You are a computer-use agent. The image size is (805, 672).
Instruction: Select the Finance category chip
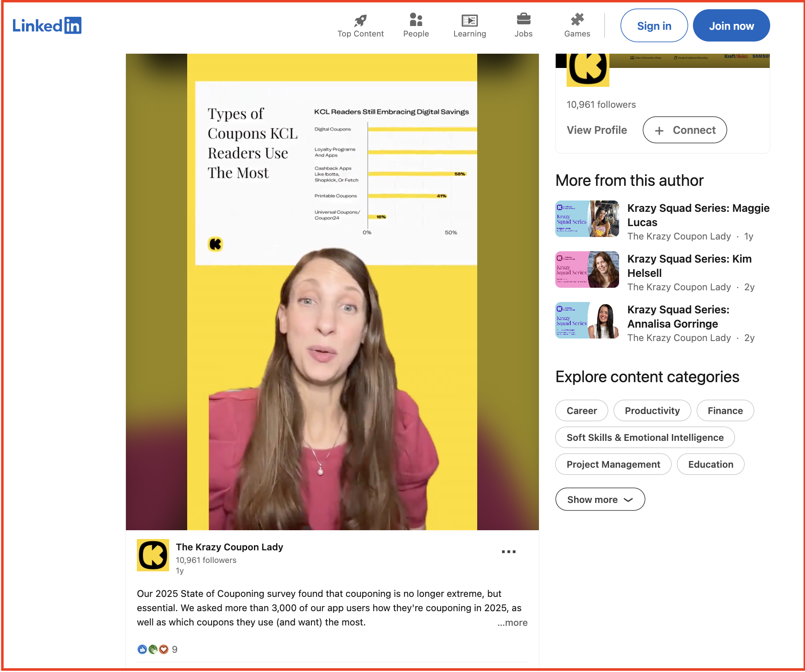point(725,410)
